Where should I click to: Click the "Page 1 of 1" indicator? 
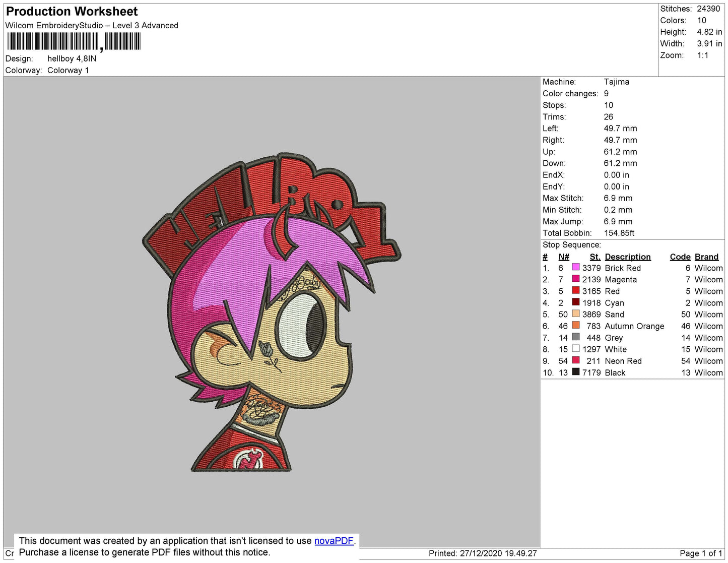point(701,553)
